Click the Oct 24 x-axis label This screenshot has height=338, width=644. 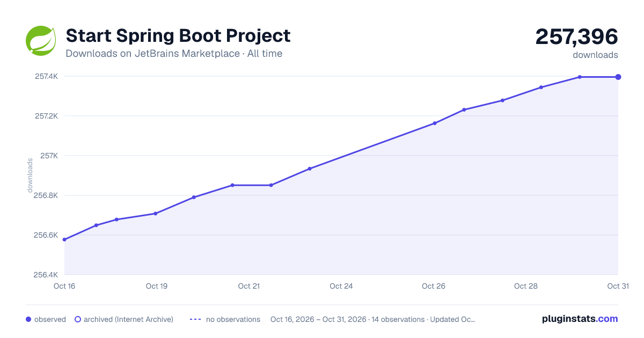point(341,286)
